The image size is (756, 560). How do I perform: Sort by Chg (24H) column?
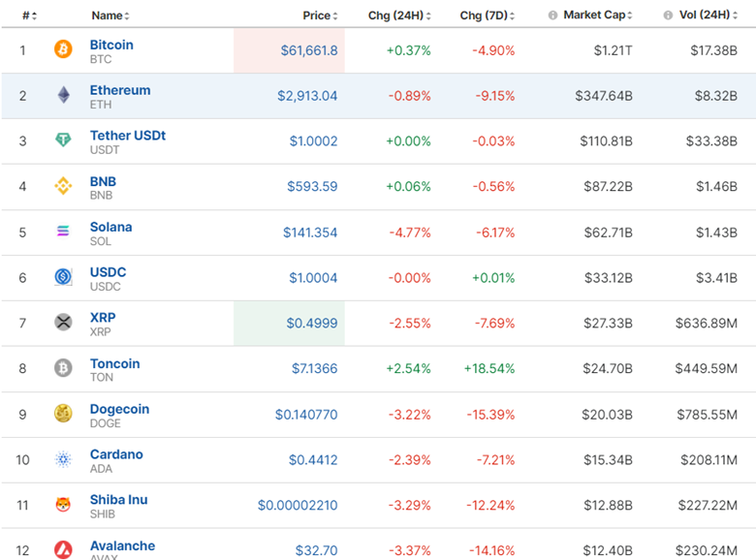(399, 16)
